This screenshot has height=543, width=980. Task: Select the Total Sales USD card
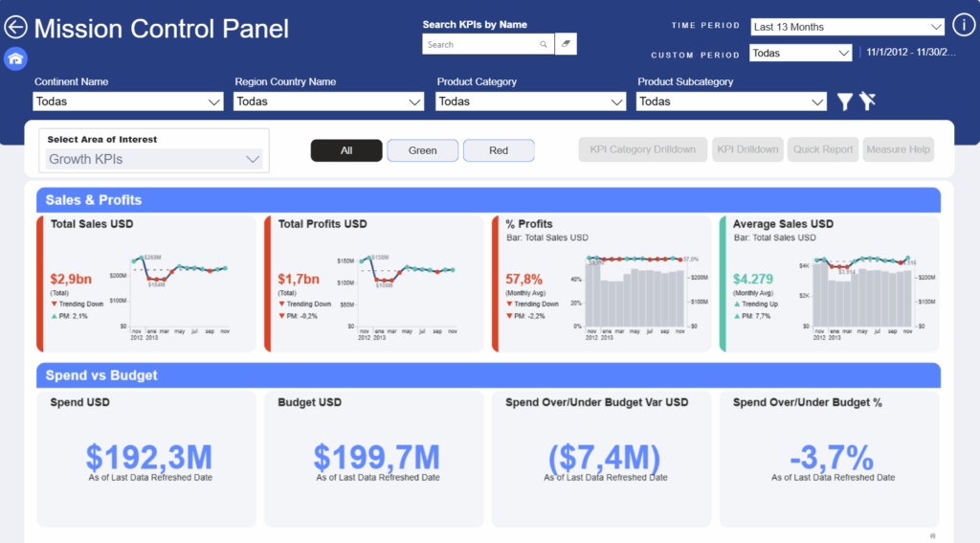pos(146,283)
